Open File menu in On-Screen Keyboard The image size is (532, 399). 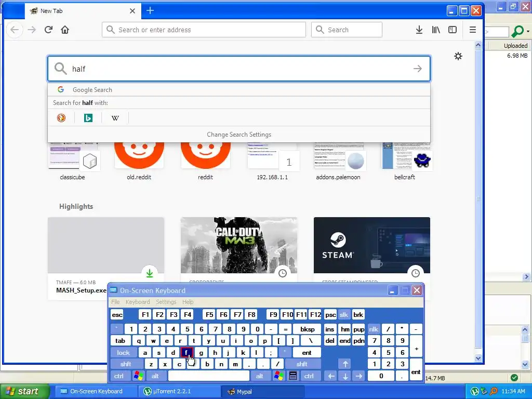115,302
